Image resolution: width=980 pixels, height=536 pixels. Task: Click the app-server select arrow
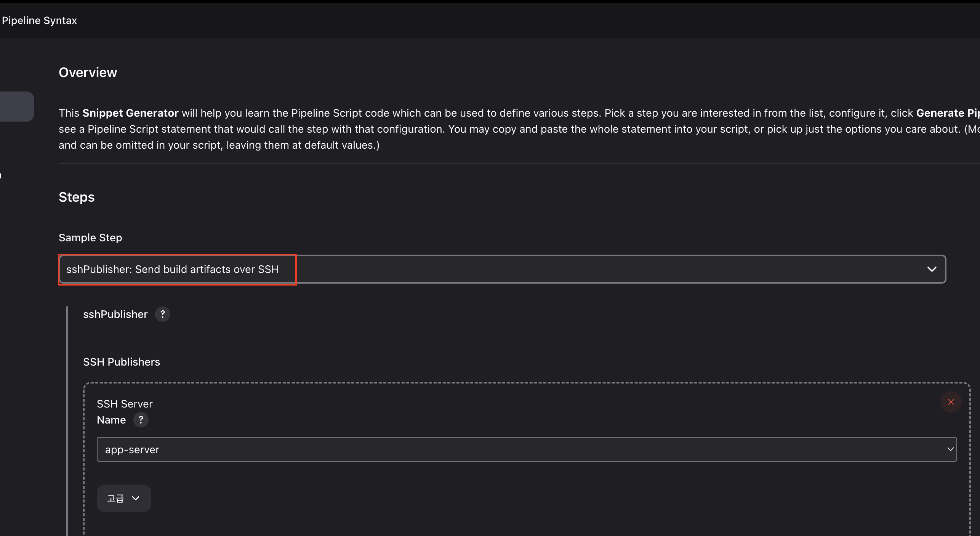click(x=950, y=449)
